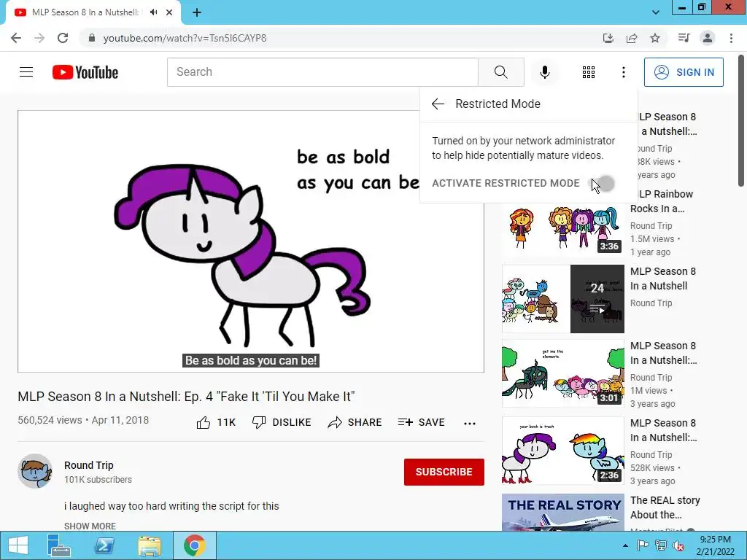The height and width of the screenshot is (560, 747).
Task: Open the Round Trip channel name link
Action: point(88,465)
